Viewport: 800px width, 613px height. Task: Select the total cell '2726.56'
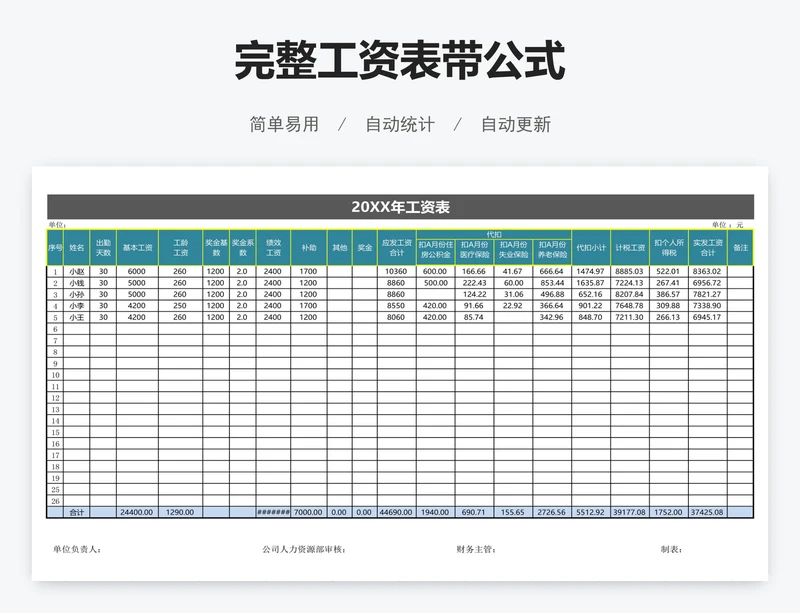coord(552,512)
